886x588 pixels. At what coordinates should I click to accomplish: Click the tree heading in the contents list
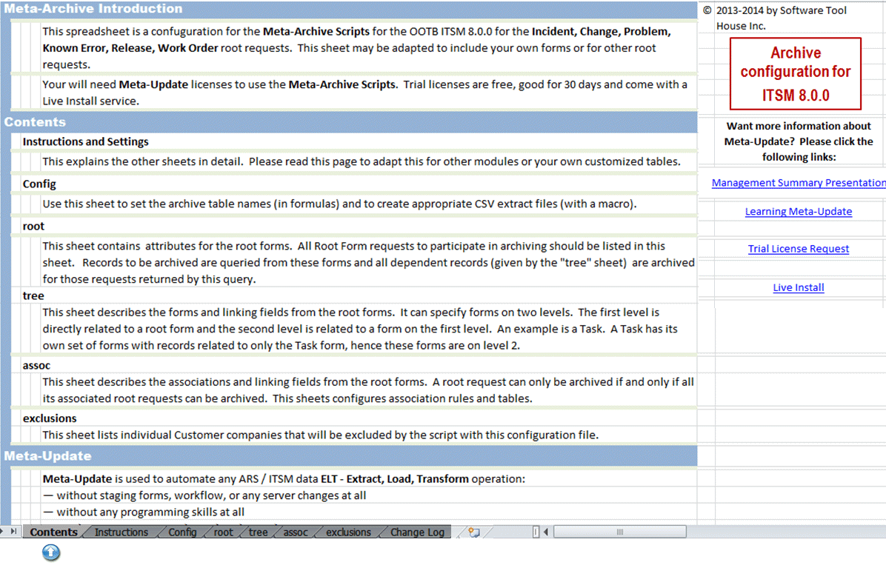coord(33,295)
